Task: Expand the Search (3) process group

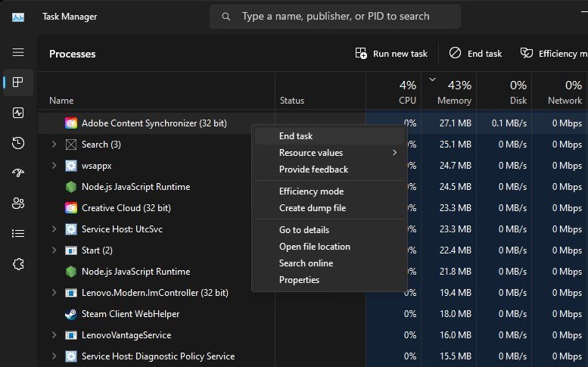Action: click(54, 145)
